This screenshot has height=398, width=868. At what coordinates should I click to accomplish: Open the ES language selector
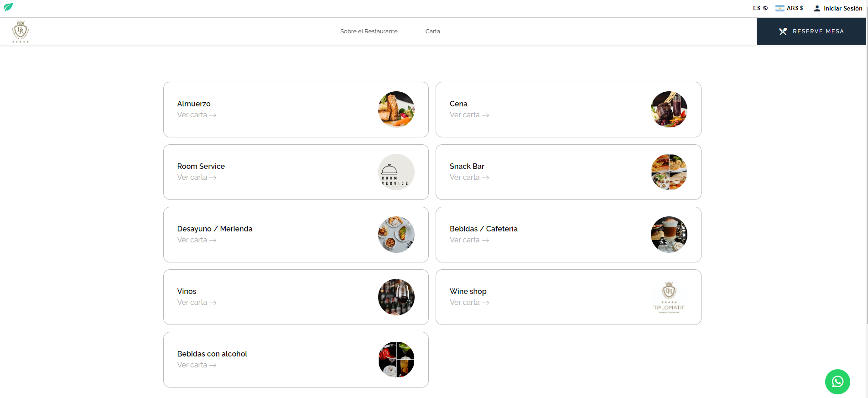(x=757, y=8)
